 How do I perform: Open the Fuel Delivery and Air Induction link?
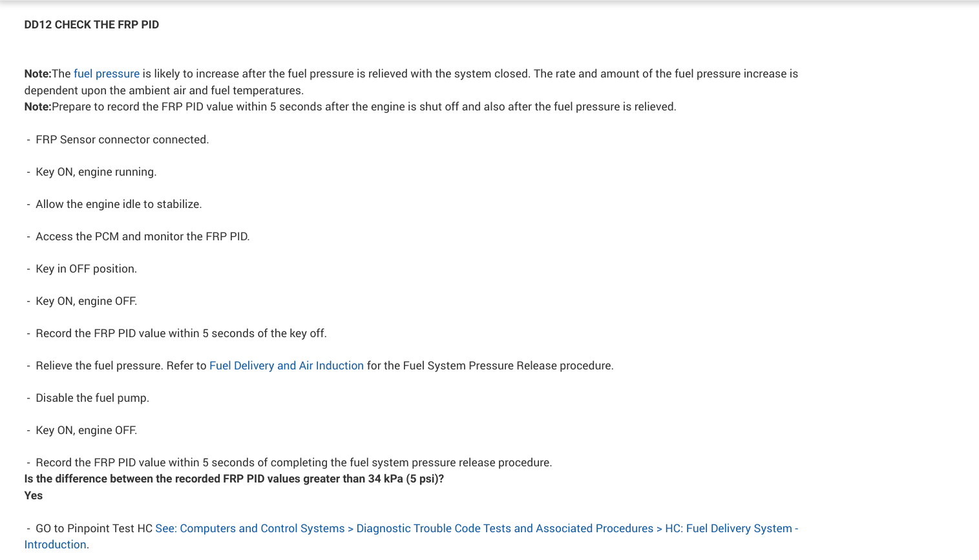286,366
